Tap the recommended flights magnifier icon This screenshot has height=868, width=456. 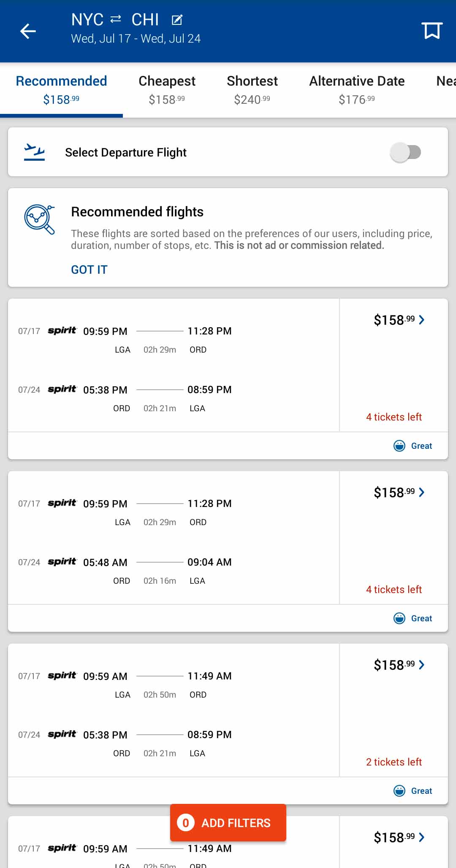point(39,219)
